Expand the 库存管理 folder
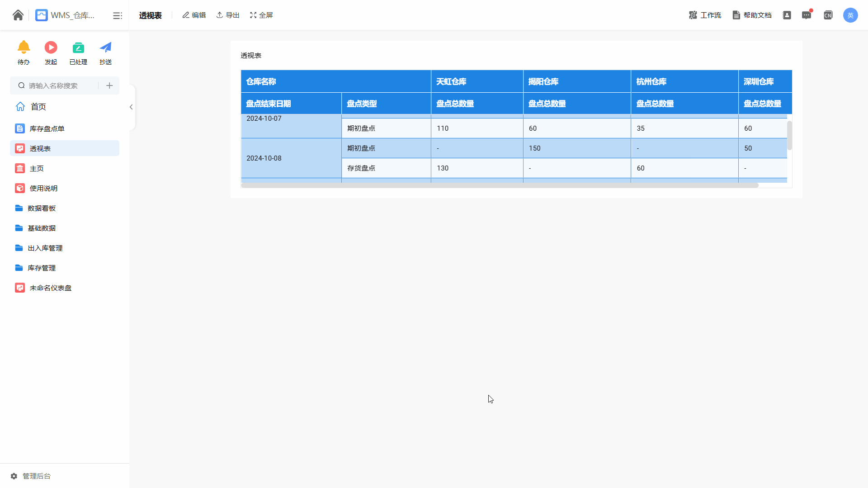 [65, 268]
